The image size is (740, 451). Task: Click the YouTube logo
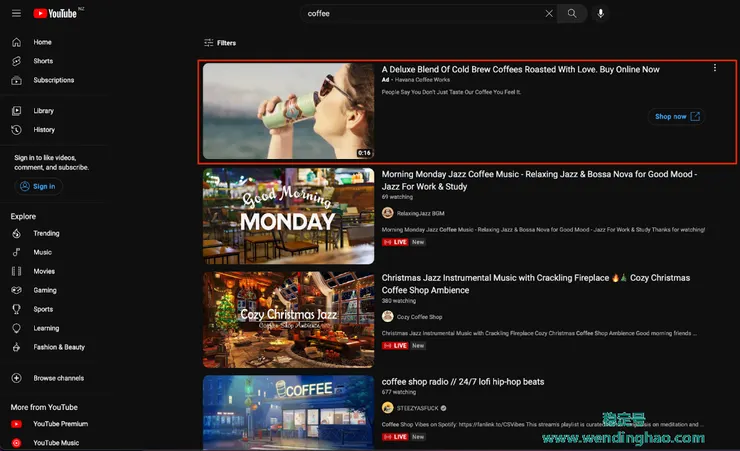coord(55,14)
